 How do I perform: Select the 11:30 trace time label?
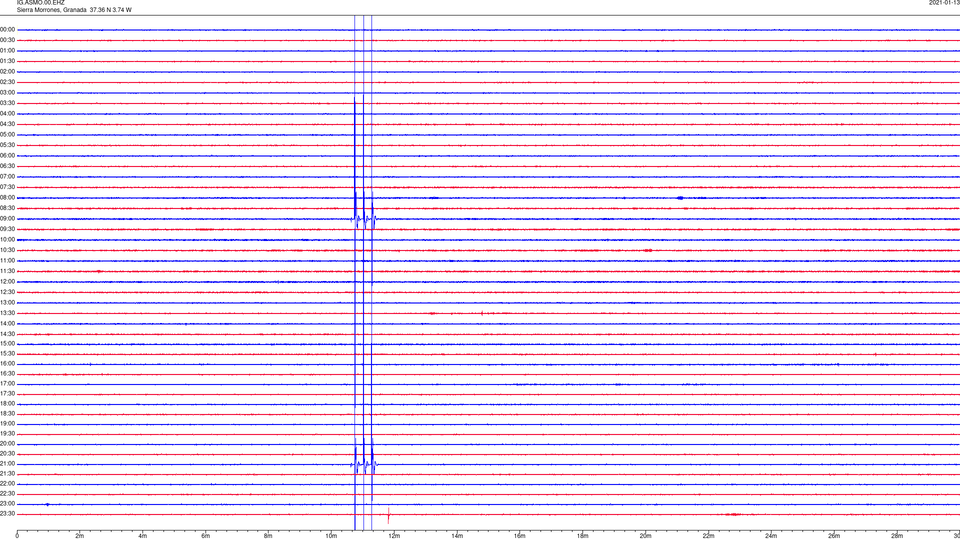[x=7, y=271]
